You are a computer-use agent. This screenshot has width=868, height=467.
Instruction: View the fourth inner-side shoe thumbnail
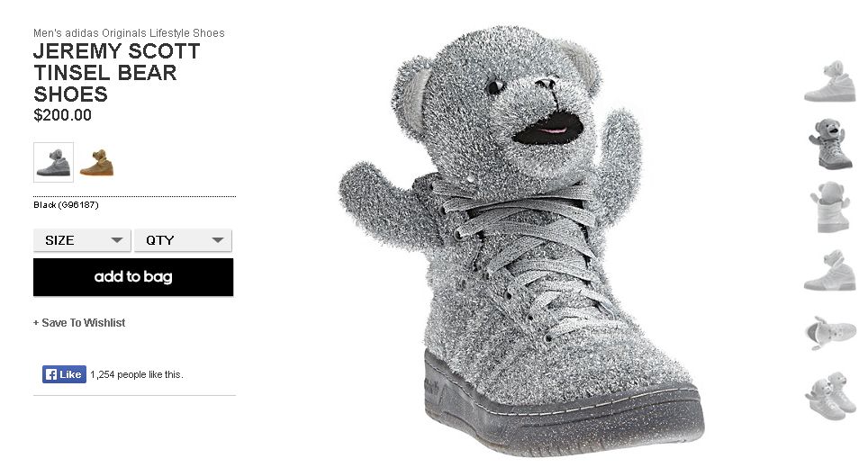830,271
